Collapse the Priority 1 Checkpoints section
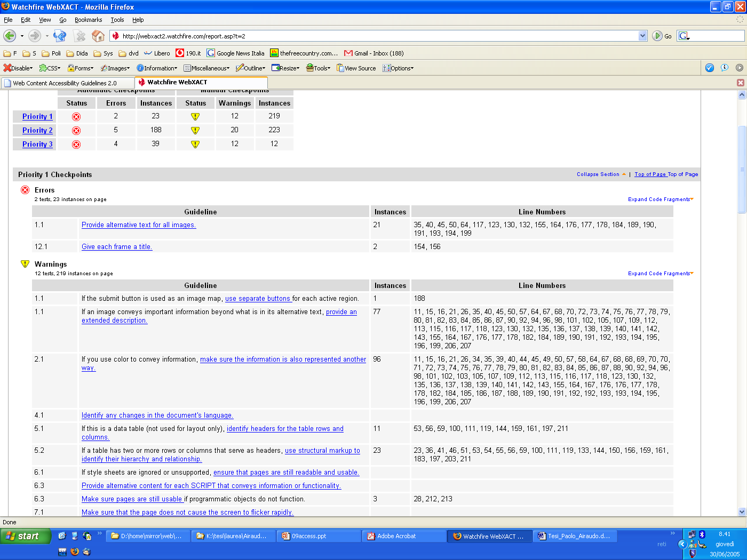Viewport: 747px width, 560px height. 601,174
